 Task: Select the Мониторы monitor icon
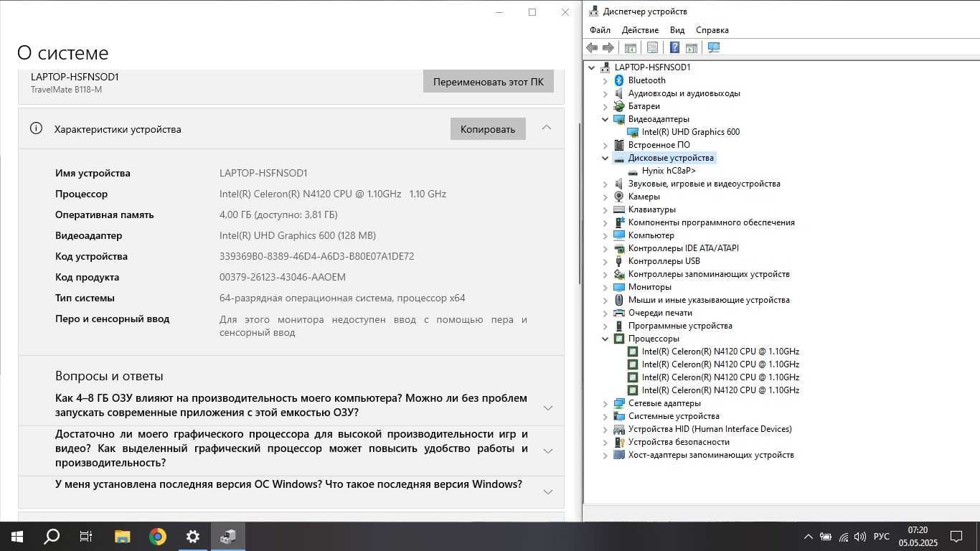tap(619, 287)
